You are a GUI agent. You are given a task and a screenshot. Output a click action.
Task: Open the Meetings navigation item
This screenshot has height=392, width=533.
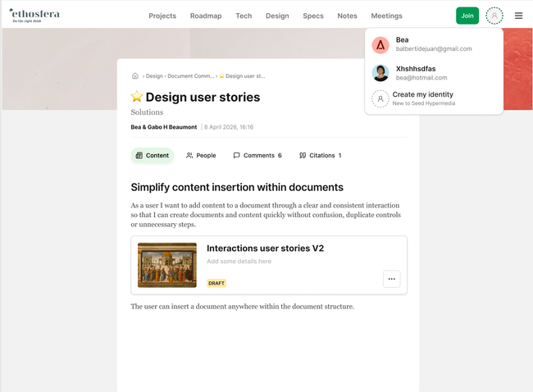coord(386,16)
